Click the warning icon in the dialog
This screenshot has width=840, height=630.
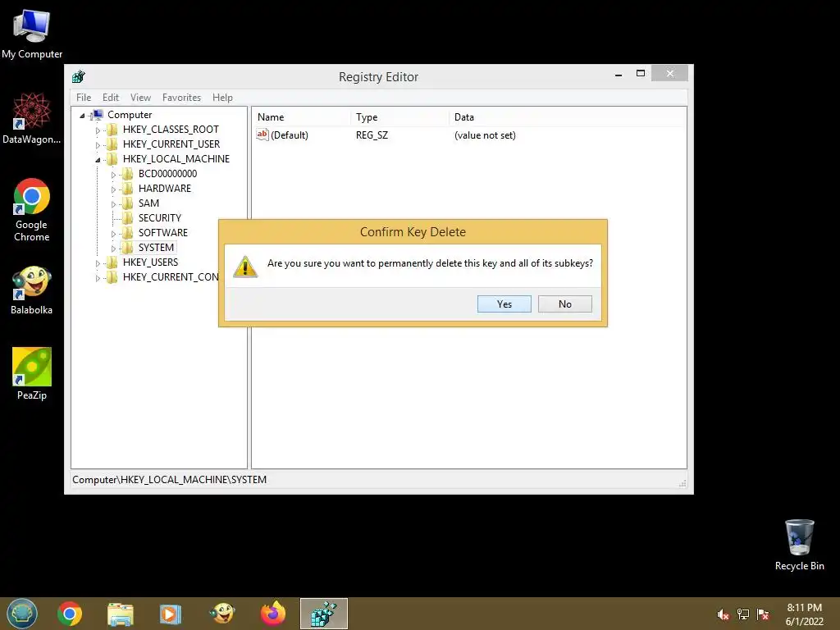[x=245, y=267]
